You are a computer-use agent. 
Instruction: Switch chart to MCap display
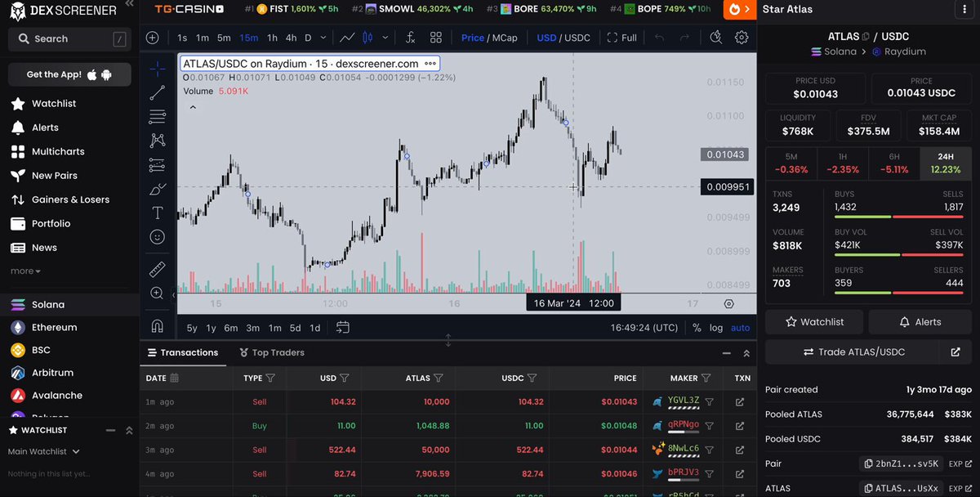point(503,38)
